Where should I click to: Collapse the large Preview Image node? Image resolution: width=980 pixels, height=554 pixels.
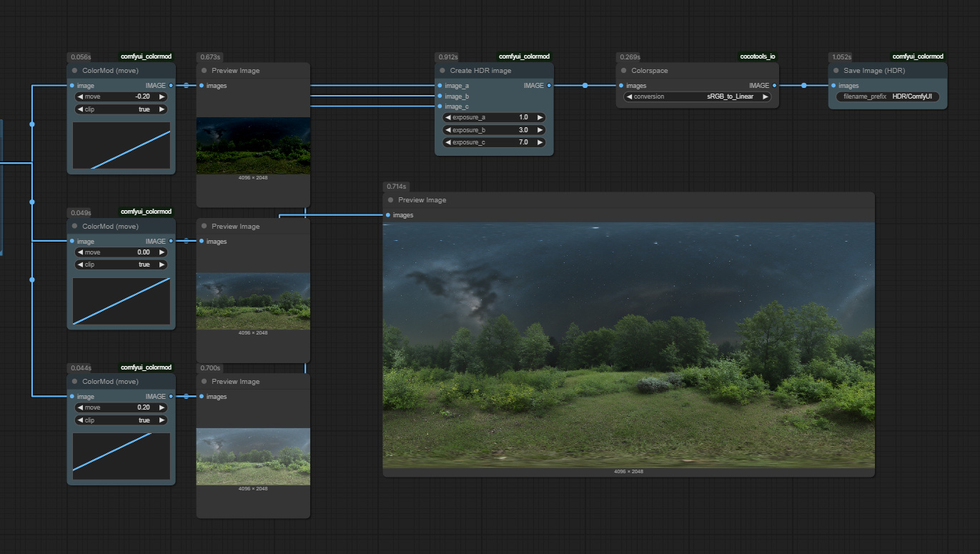[x=390, y=200]
